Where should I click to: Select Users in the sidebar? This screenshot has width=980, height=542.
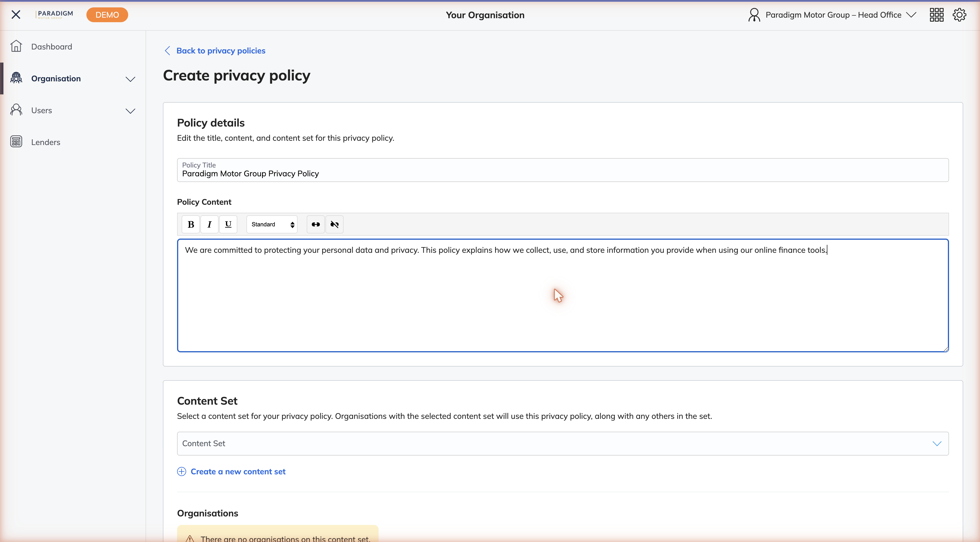click(41, 110)
